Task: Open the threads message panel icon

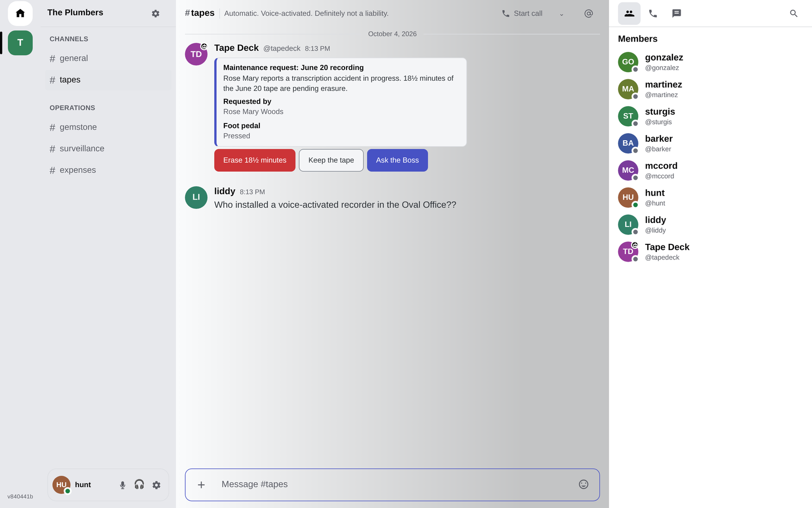Action: click(x=676, y=14)
